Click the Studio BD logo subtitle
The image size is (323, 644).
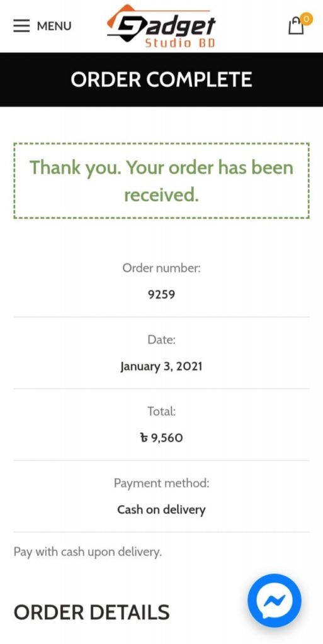[180, 43]
